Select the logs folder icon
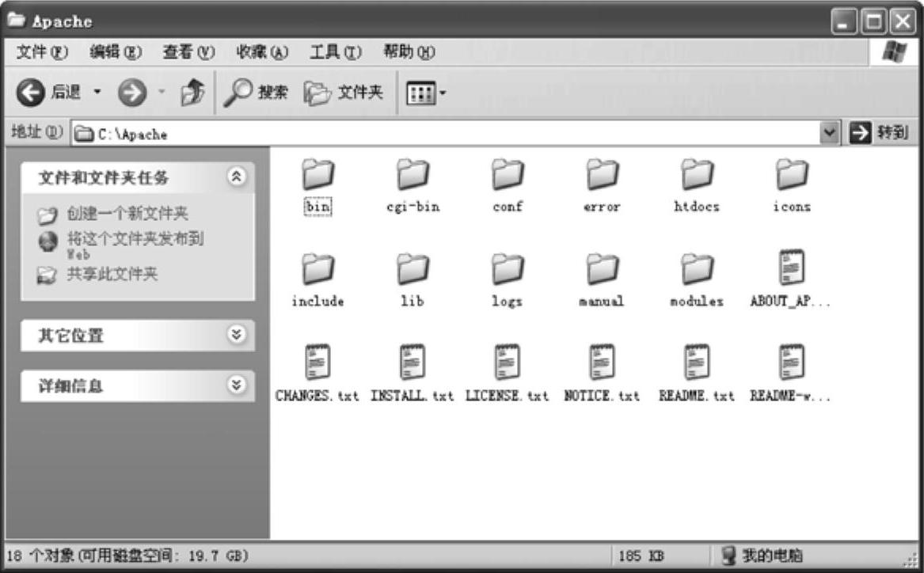The image size is (924, 573). point(508,269)
